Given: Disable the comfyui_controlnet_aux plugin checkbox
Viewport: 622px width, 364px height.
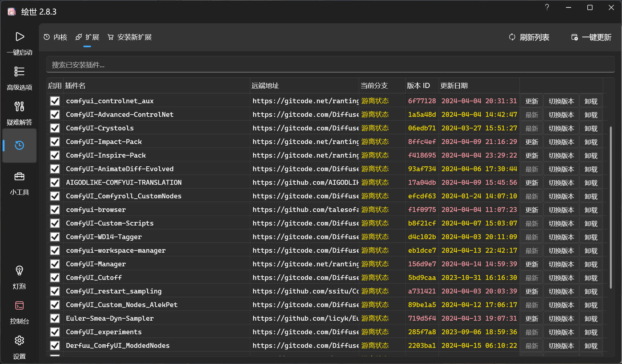Looking at the screenshot, I should (x=54, y=101).
